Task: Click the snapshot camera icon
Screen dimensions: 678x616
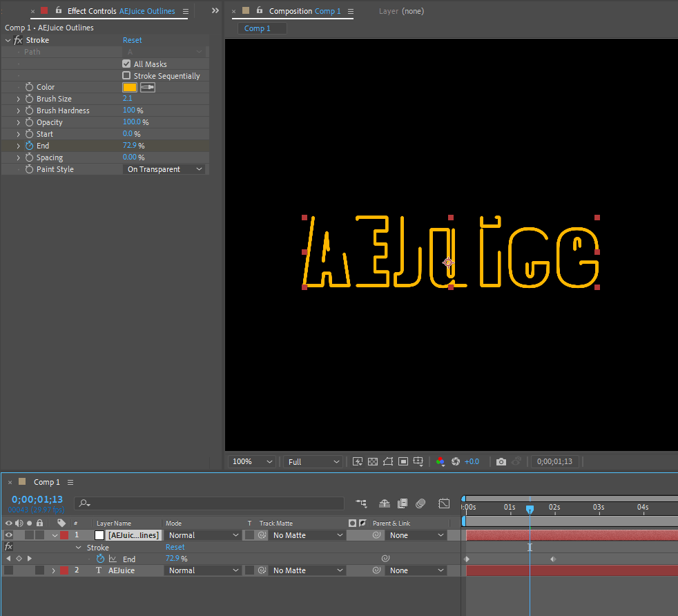Action: 501,461
